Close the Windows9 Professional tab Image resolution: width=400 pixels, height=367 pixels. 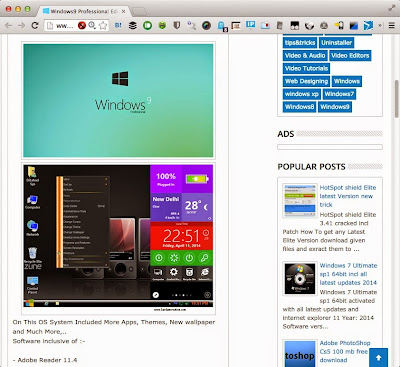pos(123,11)
